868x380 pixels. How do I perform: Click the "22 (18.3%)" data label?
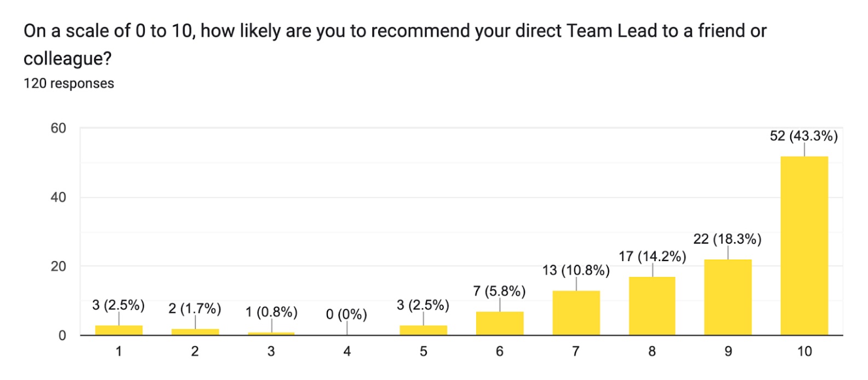(727, 239)
